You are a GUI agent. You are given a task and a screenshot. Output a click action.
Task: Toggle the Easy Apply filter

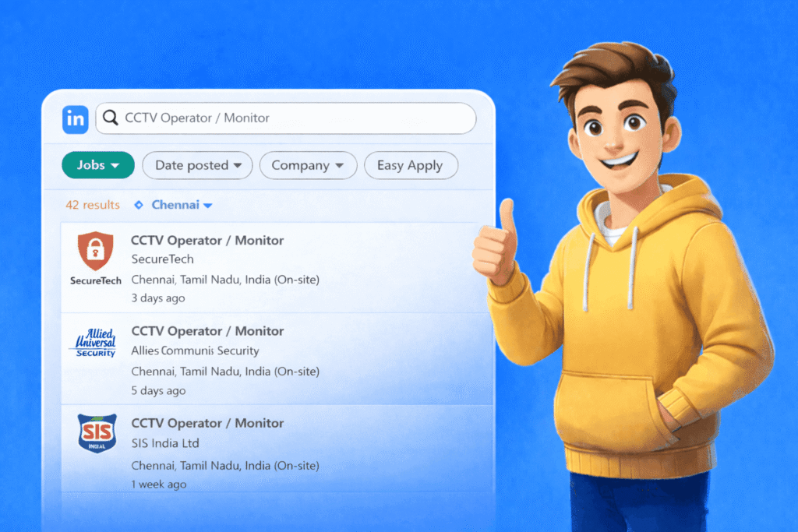[x=410, y=165]
